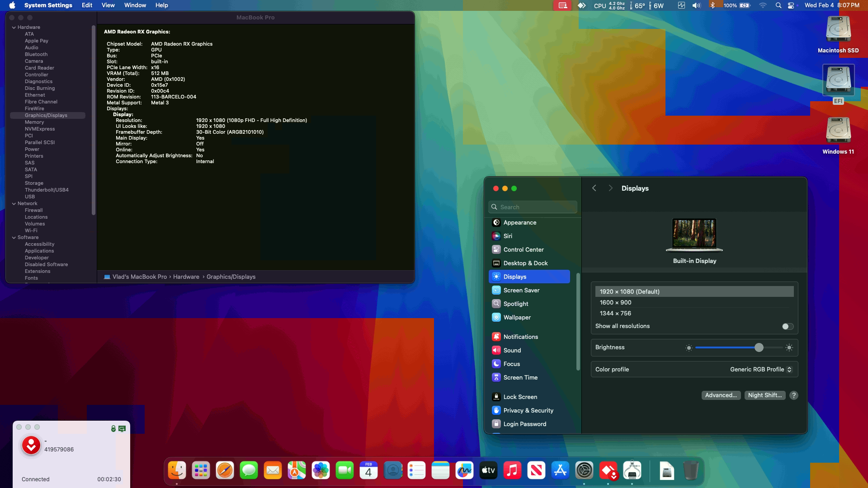Open Messages app in the Dock
This screenshot has height=488, width=868.
coord(249,470)
